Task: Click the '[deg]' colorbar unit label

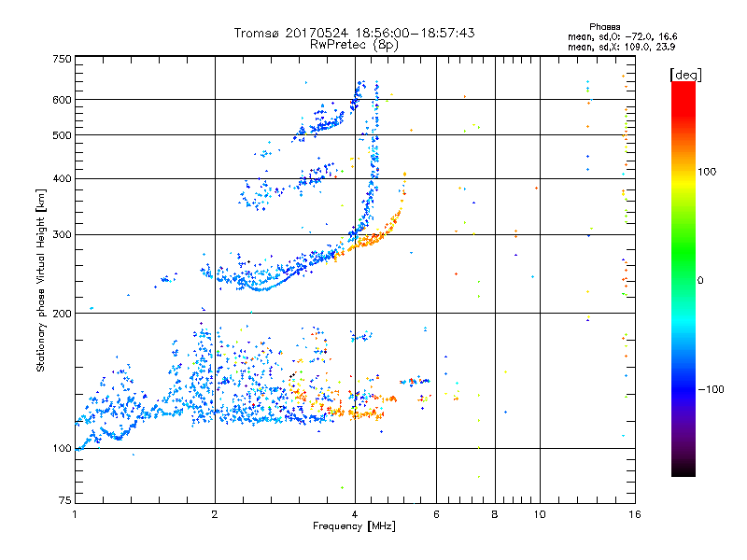Action: [685, 75]
